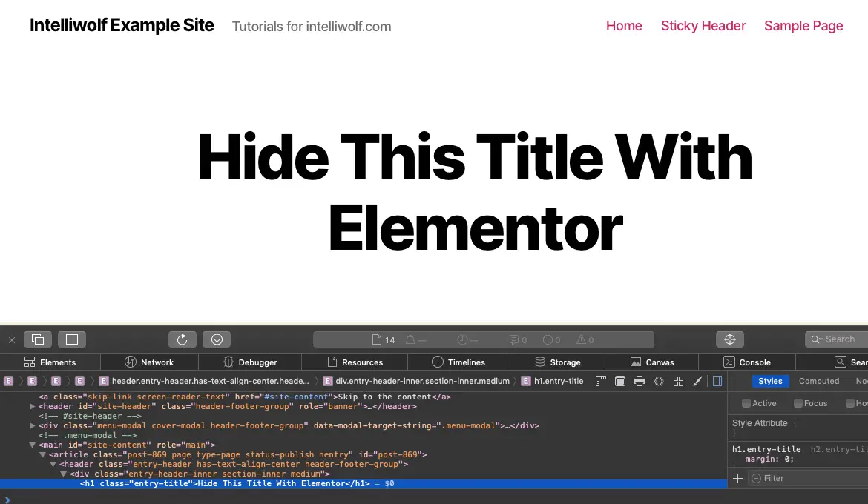Select the element selection crosshair tool
Image resolution: width=868 pixels, height=504 pixels.
[730, 339]
